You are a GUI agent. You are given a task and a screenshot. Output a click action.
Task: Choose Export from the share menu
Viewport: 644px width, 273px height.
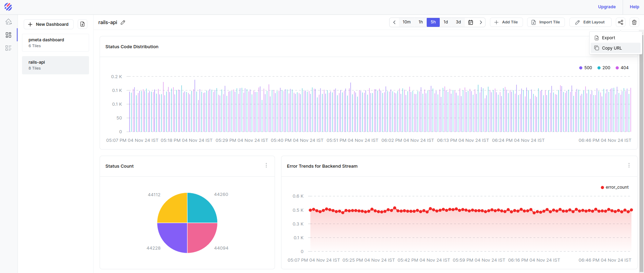point(615,38)
